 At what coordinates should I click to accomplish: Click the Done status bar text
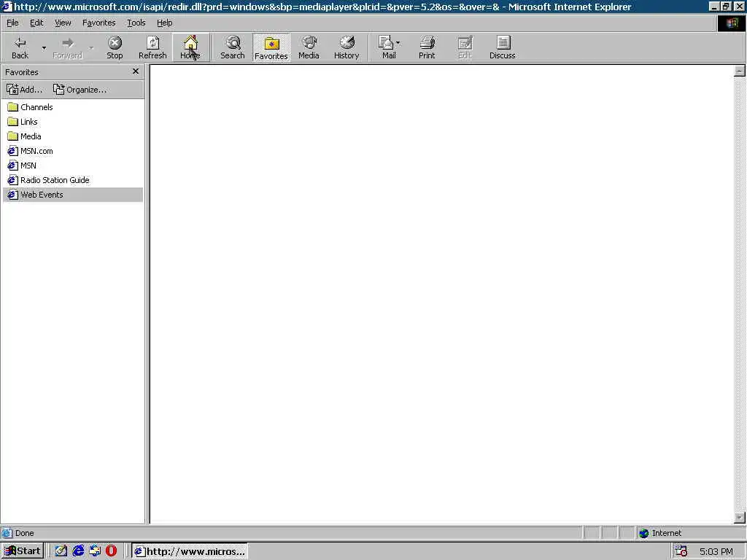[x=24, y=533]
